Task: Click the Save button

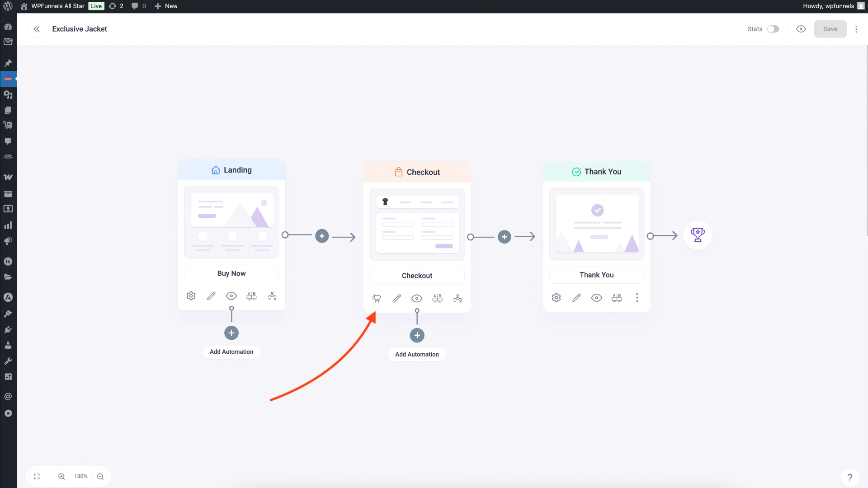Action: coord(830,28)
